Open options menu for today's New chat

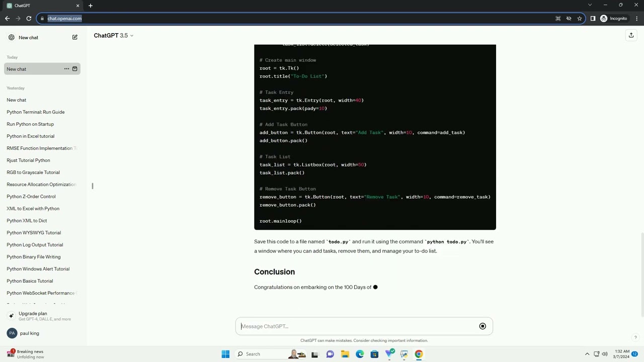click(66, 69)
